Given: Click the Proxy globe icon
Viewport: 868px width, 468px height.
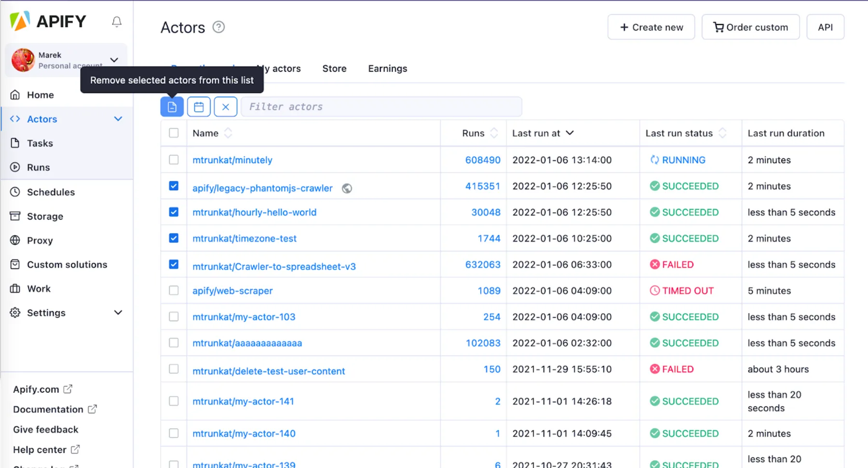Looking at the screenshot, I should pos(15,240).
